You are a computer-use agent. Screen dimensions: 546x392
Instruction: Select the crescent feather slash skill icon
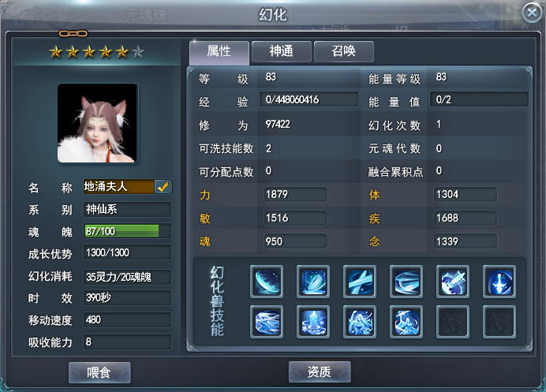(267, 282)
